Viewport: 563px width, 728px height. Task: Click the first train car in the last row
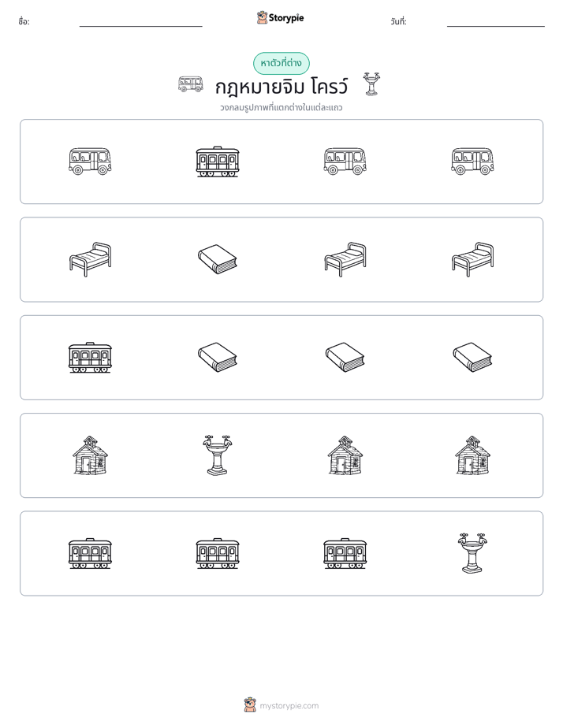(90, 553)
